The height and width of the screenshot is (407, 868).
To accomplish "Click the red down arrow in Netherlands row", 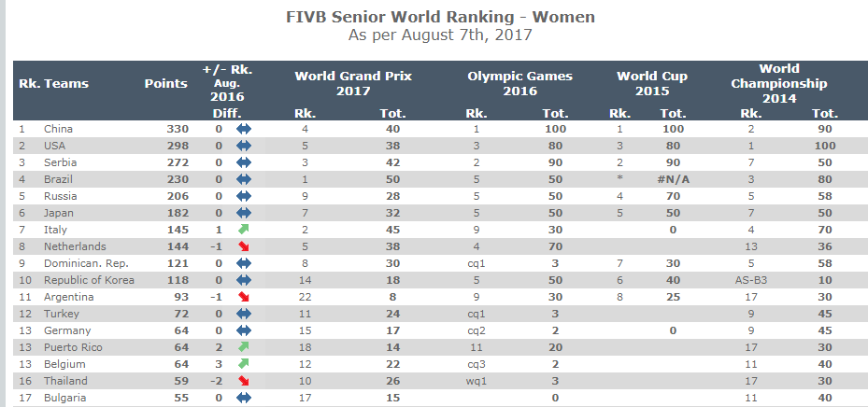I will [x=244, y=246].
